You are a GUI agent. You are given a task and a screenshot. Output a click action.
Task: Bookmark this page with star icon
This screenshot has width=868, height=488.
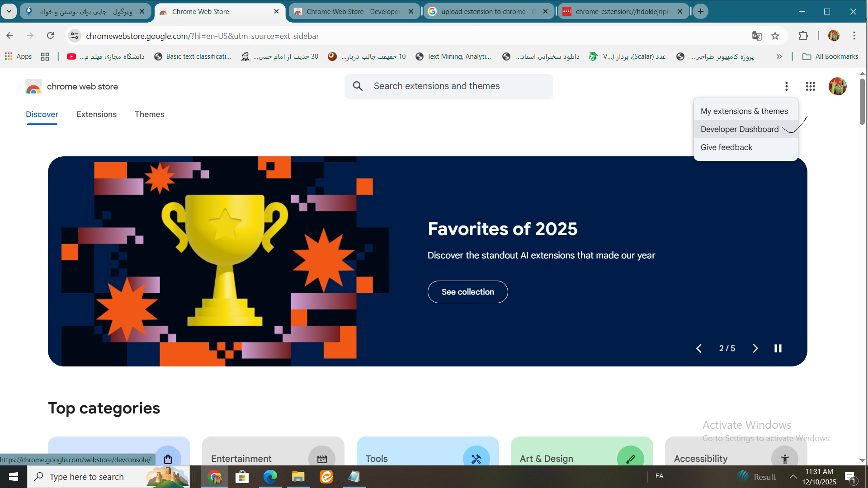(x=775, y=36)
